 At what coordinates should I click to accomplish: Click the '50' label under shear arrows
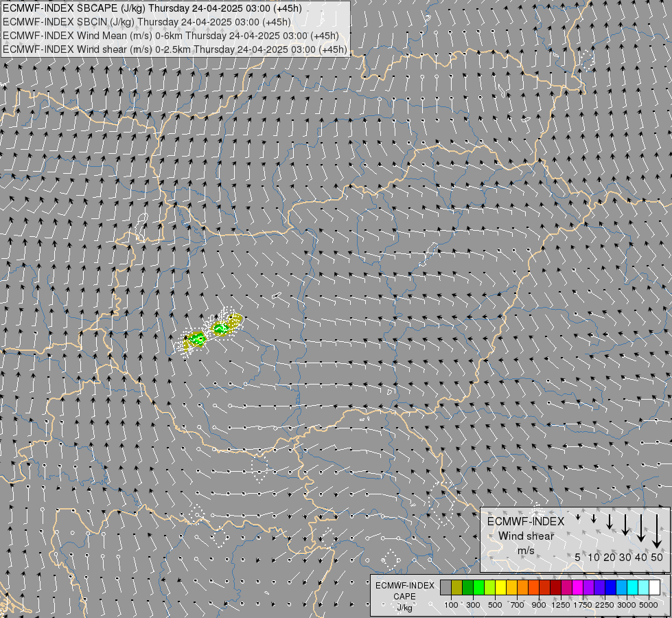(x=657, y=557)
